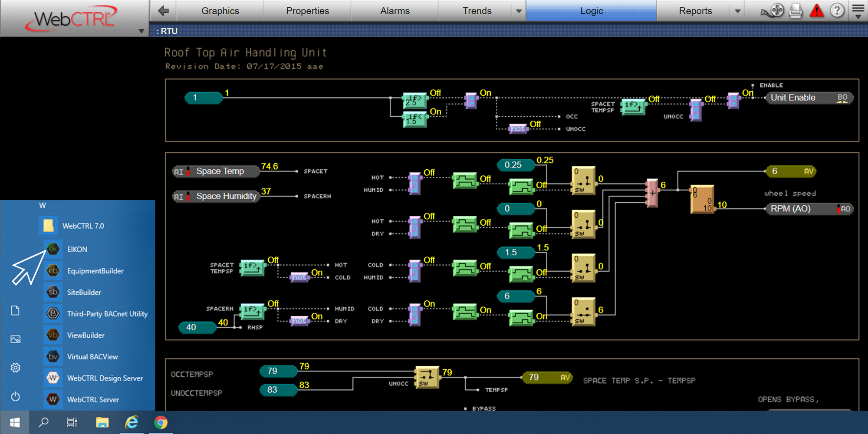
Task: Launch ViewBuilder app
Action: click(85, 335)
